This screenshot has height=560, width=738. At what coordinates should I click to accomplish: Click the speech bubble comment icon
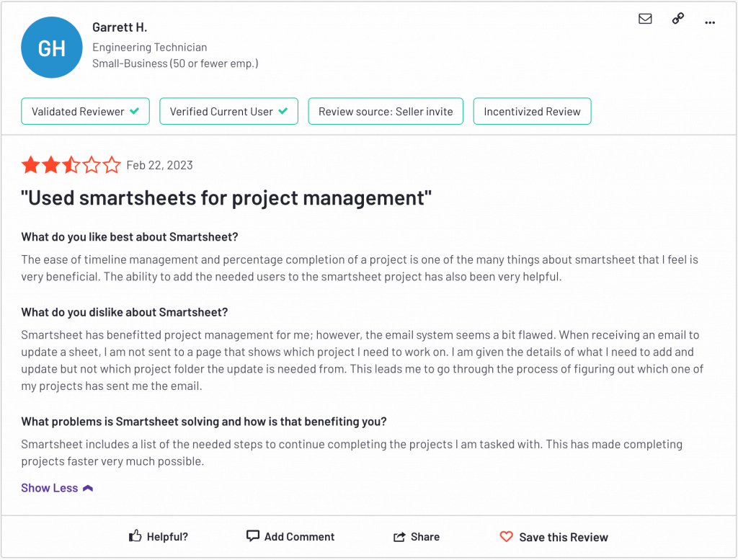point(253,536)
